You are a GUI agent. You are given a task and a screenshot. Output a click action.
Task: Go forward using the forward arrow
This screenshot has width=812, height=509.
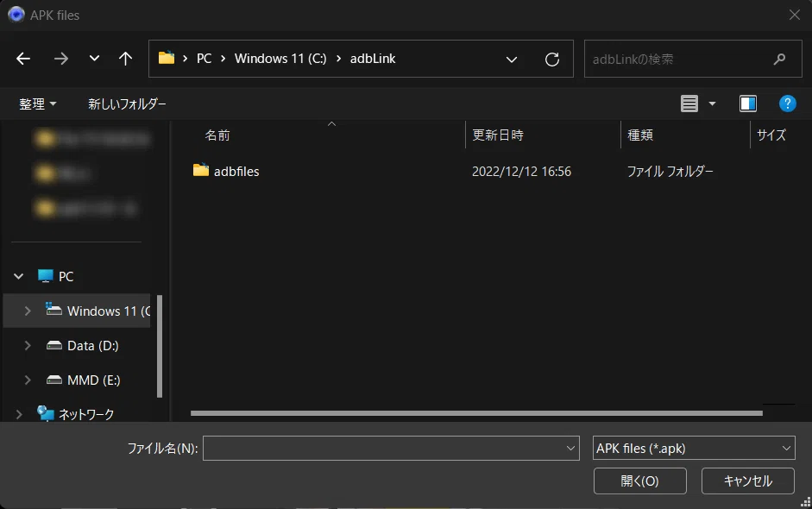(61, 59)
